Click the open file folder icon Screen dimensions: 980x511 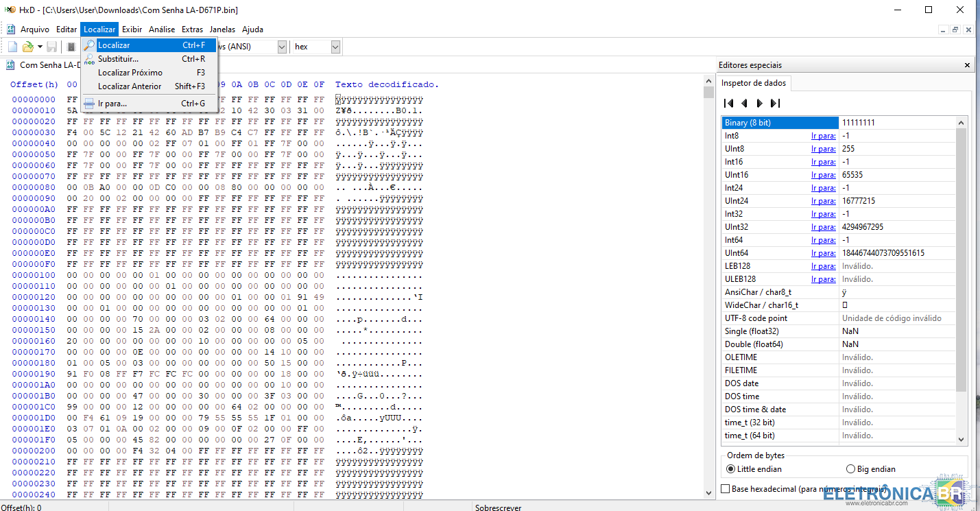27,47
